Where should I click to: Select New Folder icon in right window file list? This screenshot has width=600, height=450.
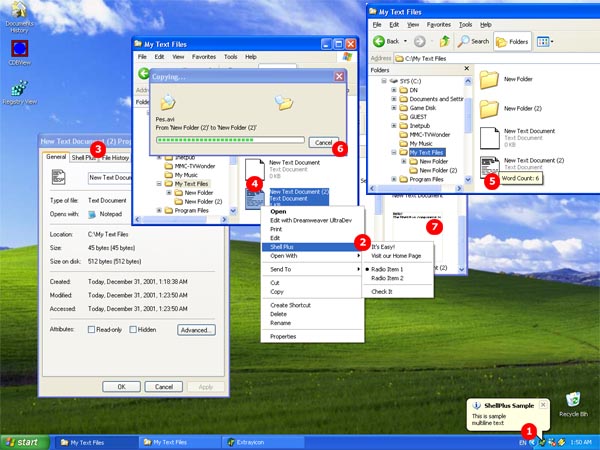489,80
